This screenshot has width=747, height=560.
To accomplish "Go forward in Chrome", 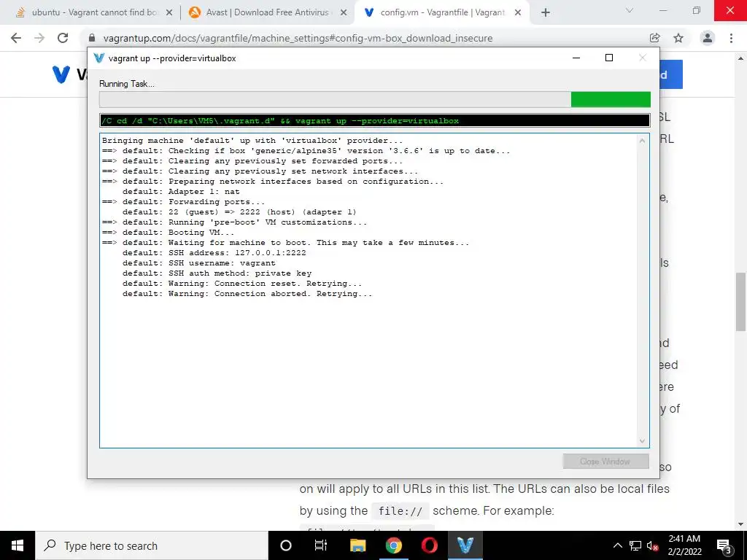I will click(39, 38).
